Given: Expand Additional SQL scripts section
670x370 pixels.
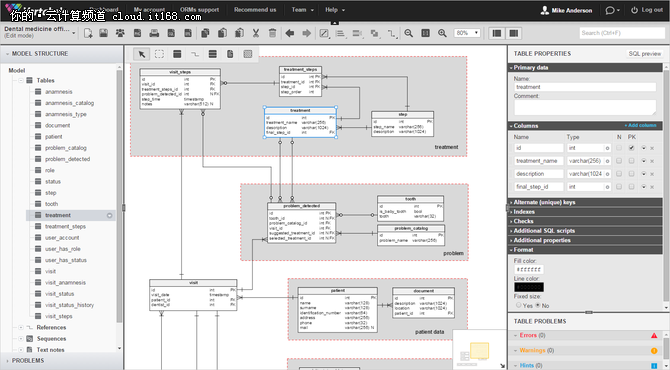Looking at the screenshot, I should pos(585,230).
